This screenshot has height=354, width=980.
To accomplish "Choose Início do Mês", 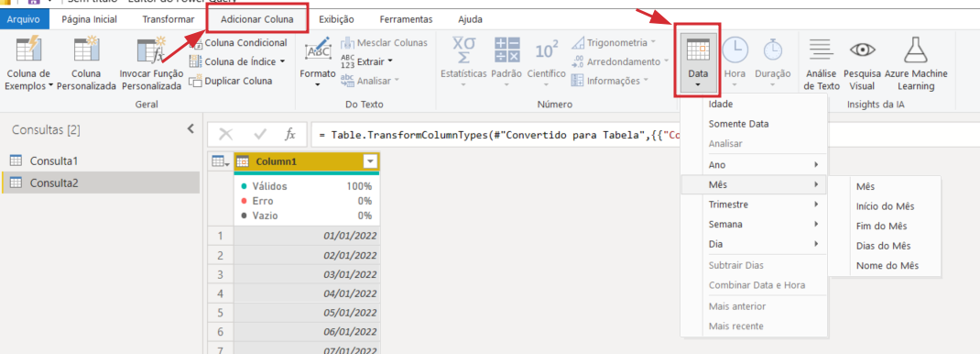I will pos(884,206).
